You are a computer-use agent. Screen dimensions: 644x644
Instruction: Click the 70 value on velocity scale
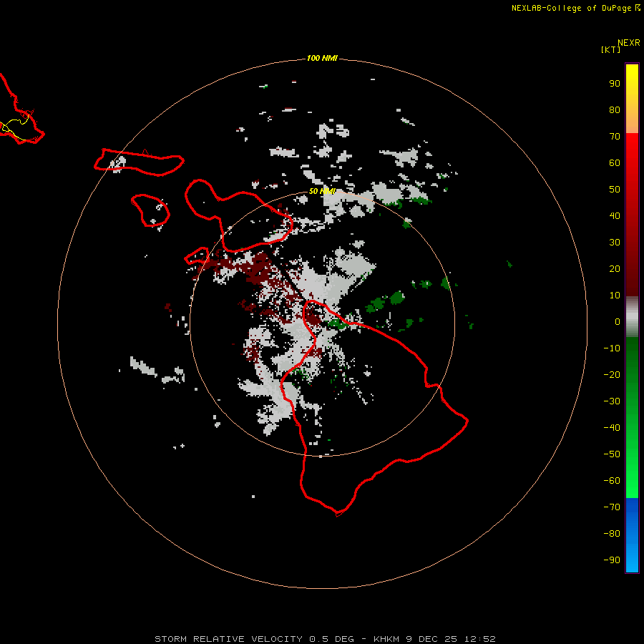pos(615,137)
